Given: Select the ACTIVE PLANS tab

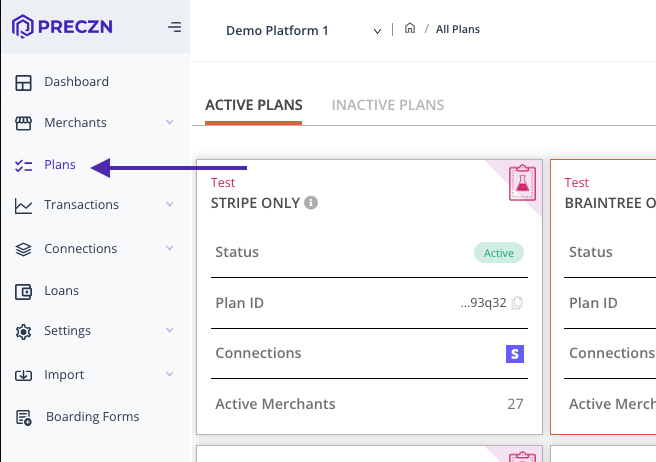Looking at the screenshot, I should [x=253, y=105].
